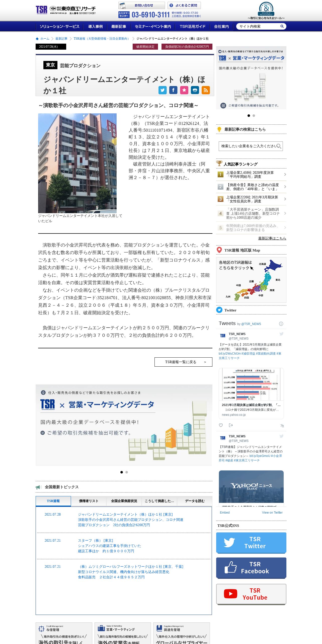Open TSR_NEWS avatar on first tweet

pos(223,336)
